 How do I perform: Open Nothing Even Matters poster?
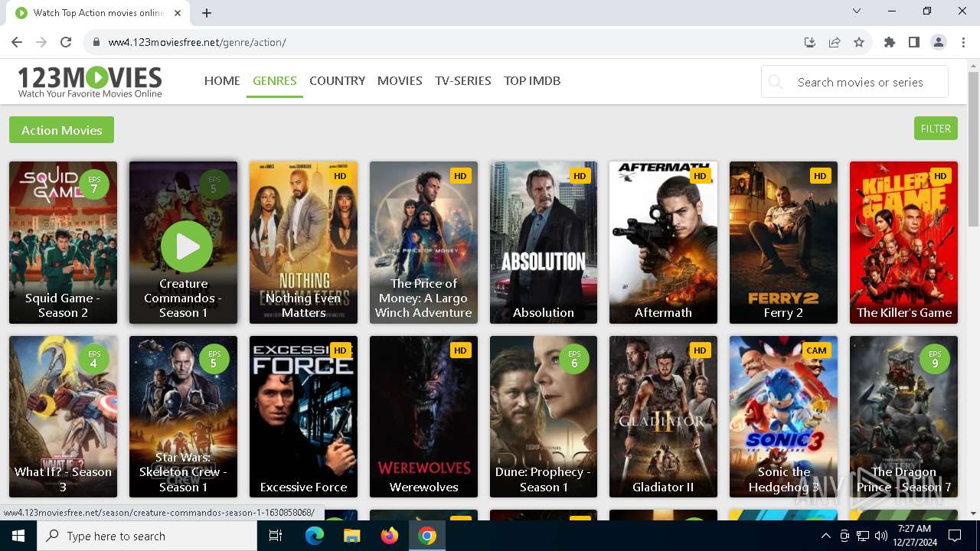click(303, 243)
